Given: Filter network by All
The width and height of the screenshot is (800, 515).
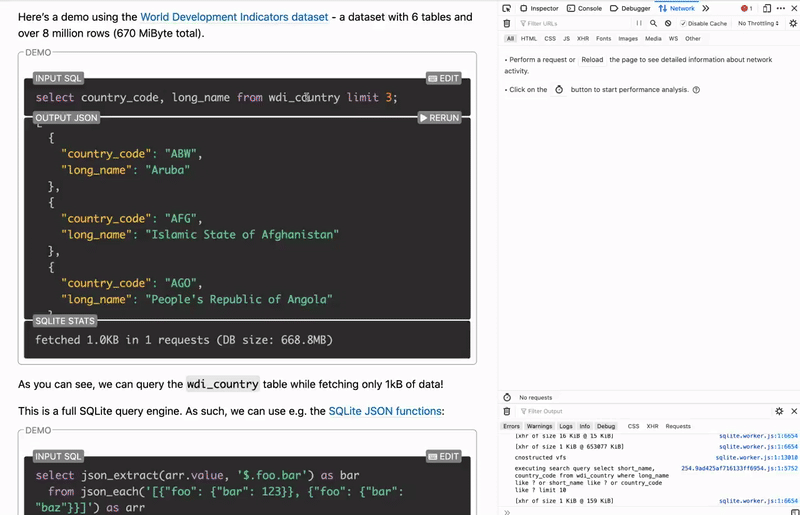Looking at the screenshot, I should pyautogui.click(x=510, y=39).
